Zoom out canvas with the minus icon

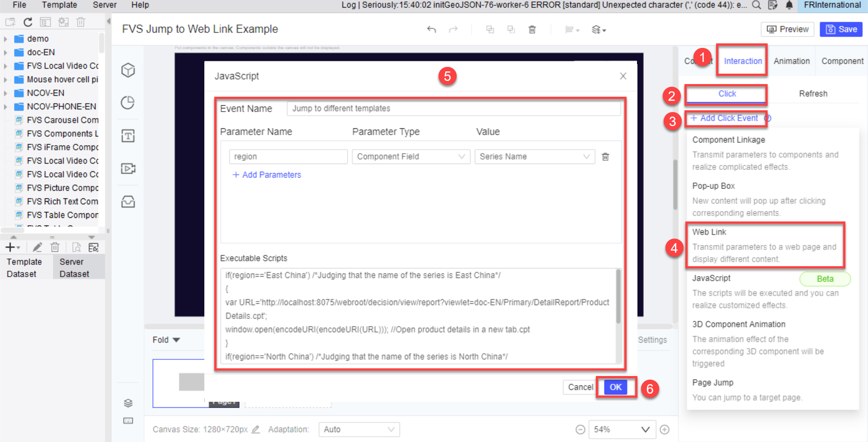point(580,429)
